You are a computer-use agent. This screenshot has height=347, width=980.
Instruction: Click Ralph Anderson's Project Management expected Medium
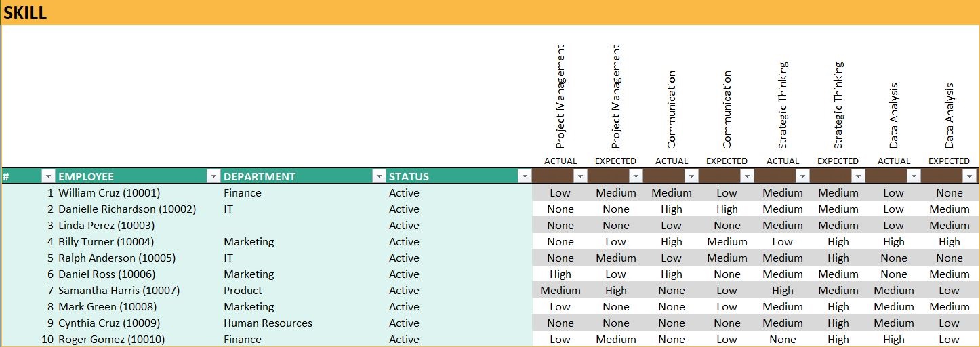point(616,258)
